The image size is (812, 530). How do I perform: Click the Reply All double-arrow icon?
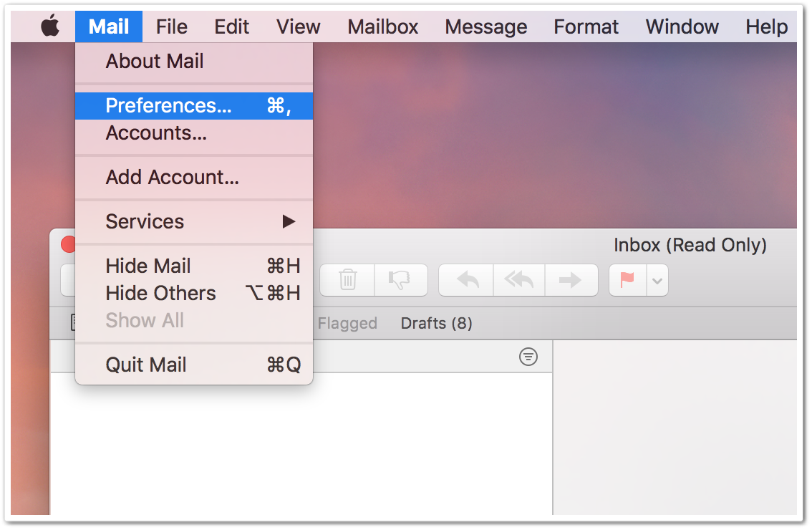tap(519, 280)
